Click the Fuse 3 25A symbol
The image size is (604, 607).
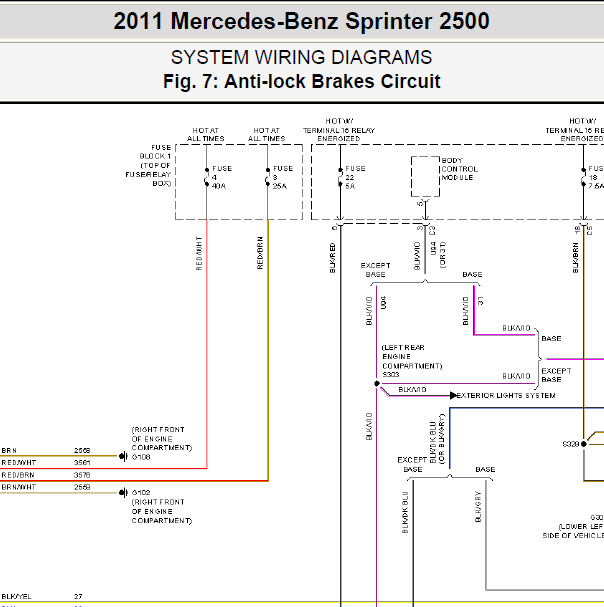267,177
